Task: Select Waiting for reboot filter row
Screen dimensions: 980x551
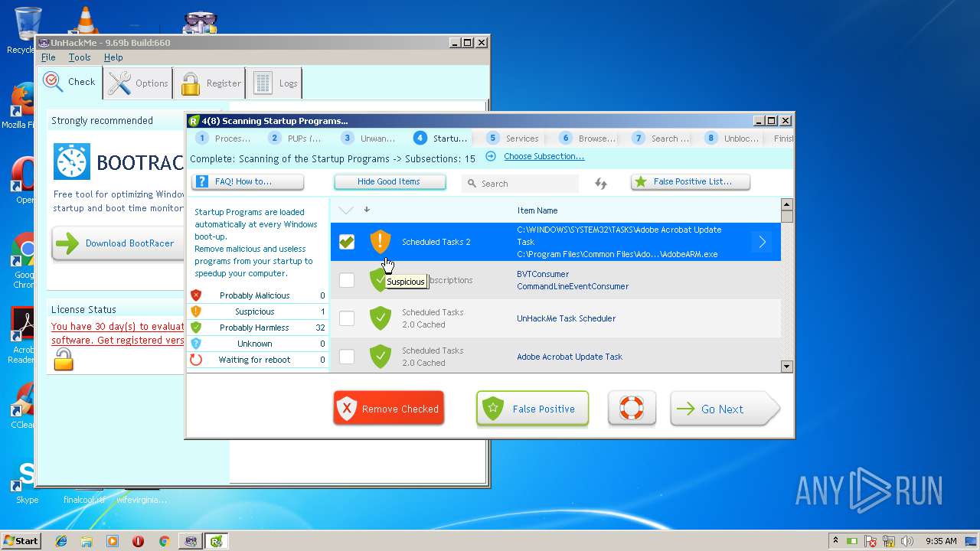Action: 259,360
